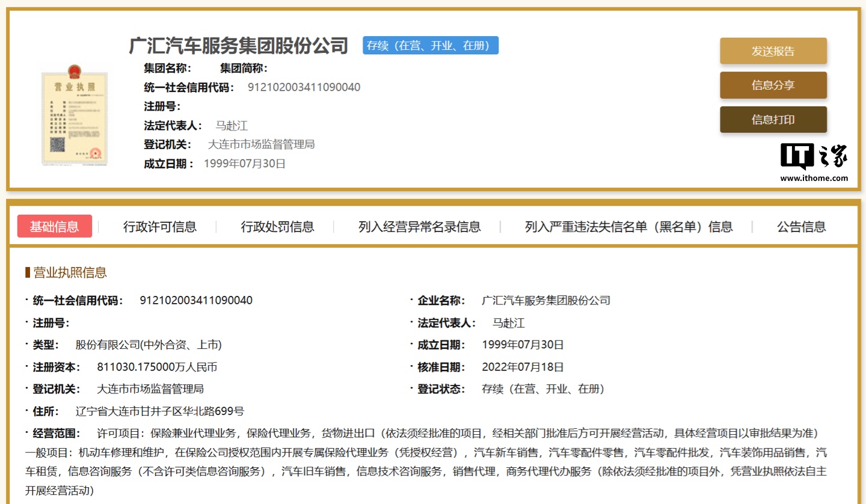Click credit code in 营业执照信息 section
This screenshot has width=866, height=504.
click(x=196, y=300)
